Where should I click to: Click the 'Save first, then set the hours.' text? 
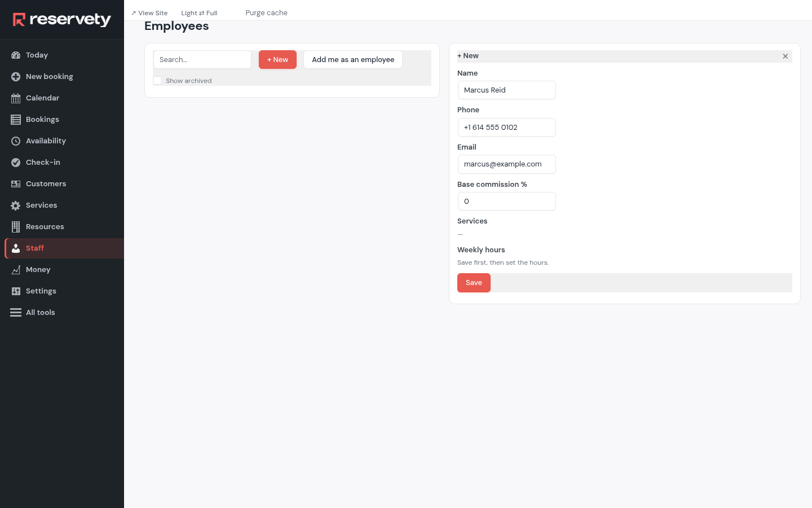503,262
